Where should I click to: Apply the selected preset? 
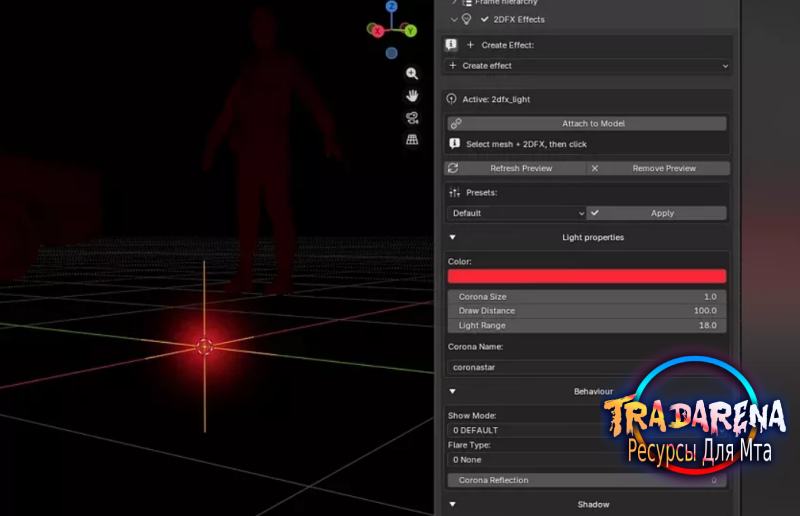657,213
